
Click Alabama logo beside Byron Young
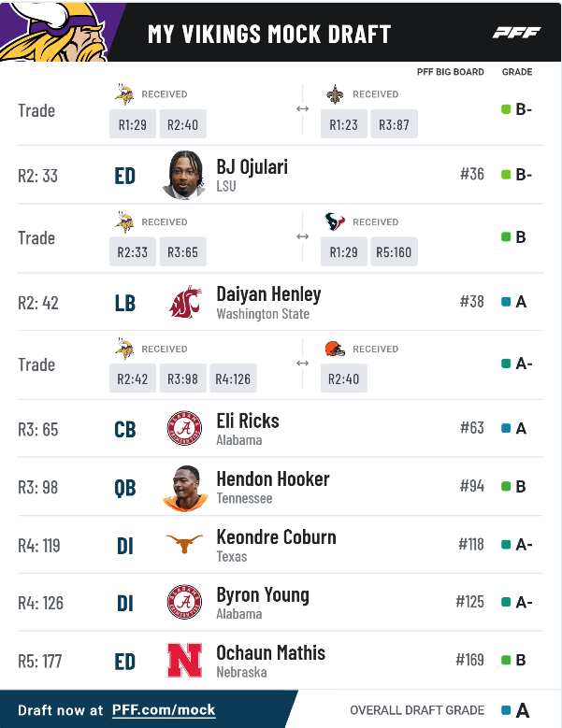pyautogui.click(x=184, y=603)
